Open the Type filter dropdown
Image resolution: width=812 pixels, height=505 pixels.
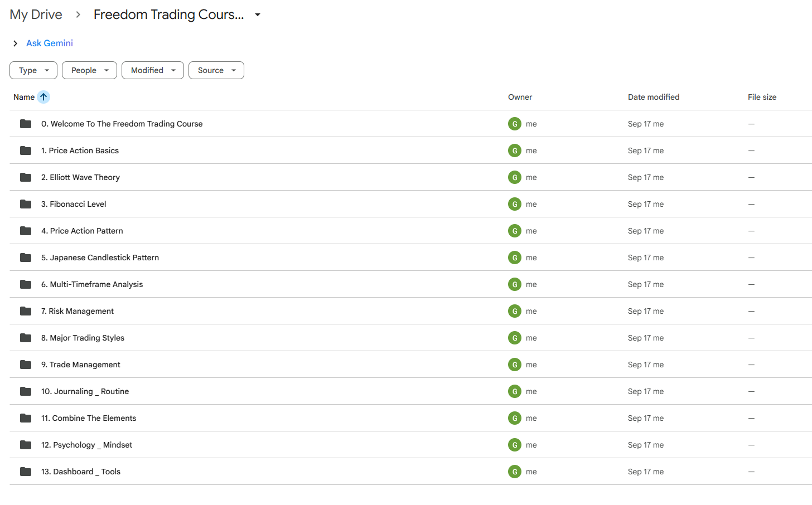point(33,70)
